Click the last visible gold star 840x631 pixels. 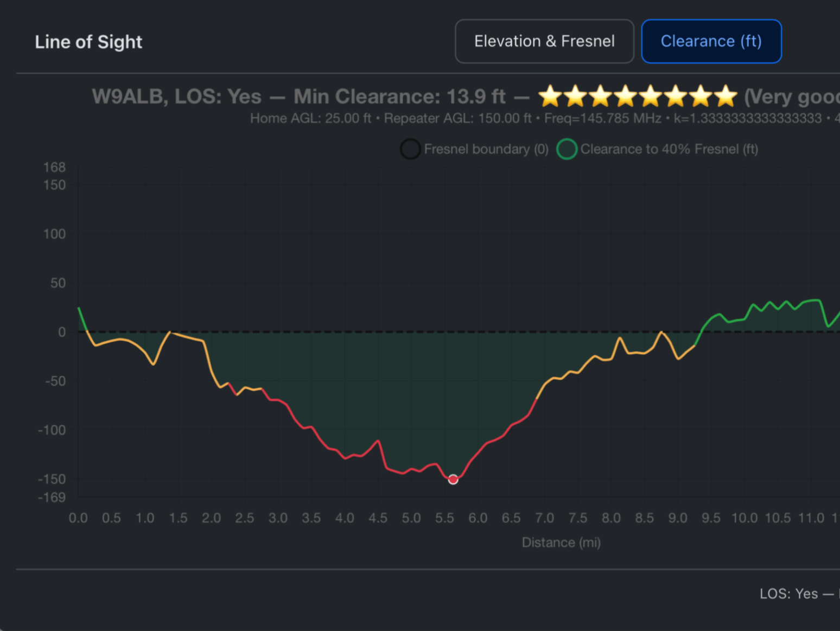point(725,96)
